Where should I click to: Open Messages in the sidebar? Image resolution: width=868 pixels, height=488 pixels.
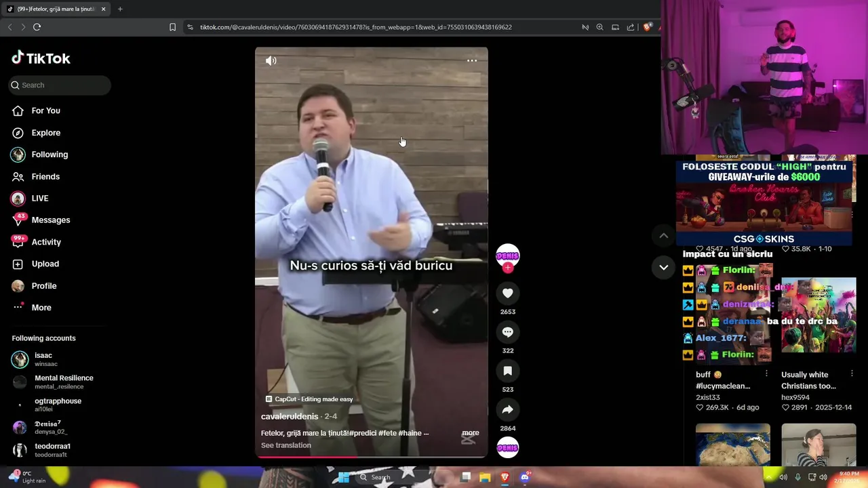(x=41, y=220)
